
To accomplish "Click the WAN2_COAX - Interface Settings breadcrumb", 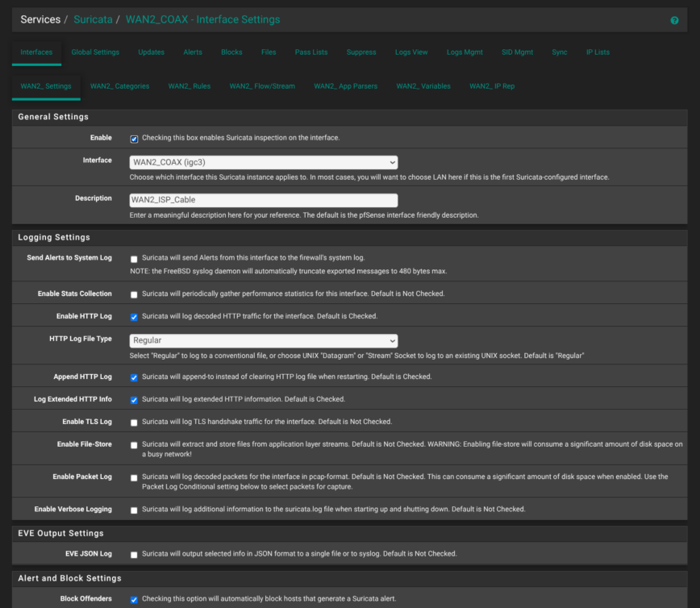I will click(x=202, y=19).
